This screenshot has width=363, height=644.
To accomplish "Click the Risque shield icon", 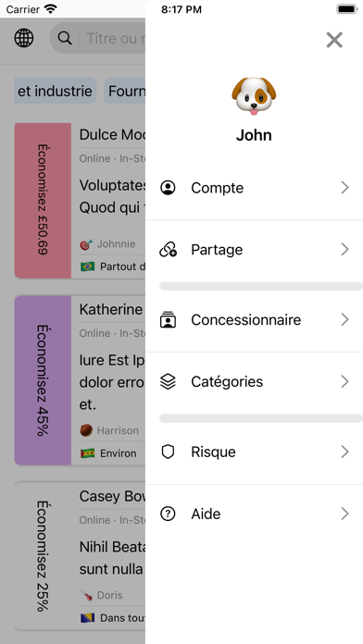I will coord(168,452).
